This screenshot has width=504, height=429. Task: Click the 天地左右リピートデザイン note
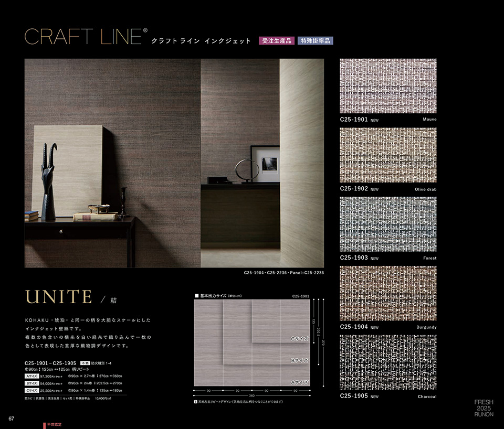click(x=241, y=402)
